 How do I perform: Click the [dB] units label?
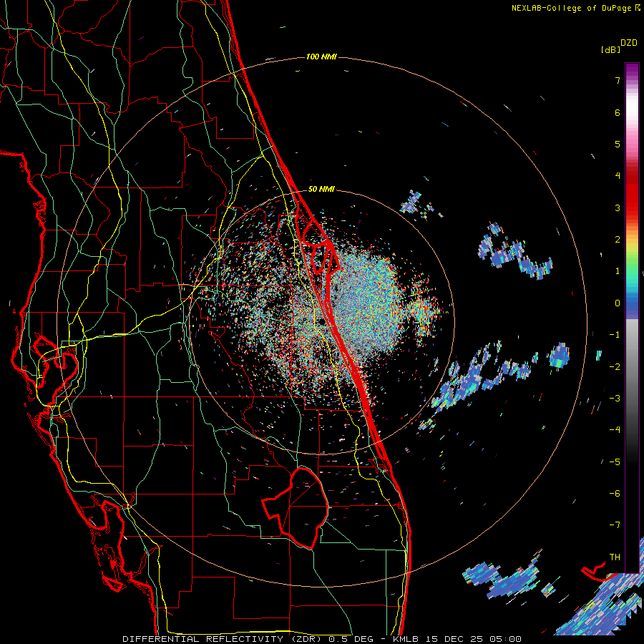coord(610,49)
